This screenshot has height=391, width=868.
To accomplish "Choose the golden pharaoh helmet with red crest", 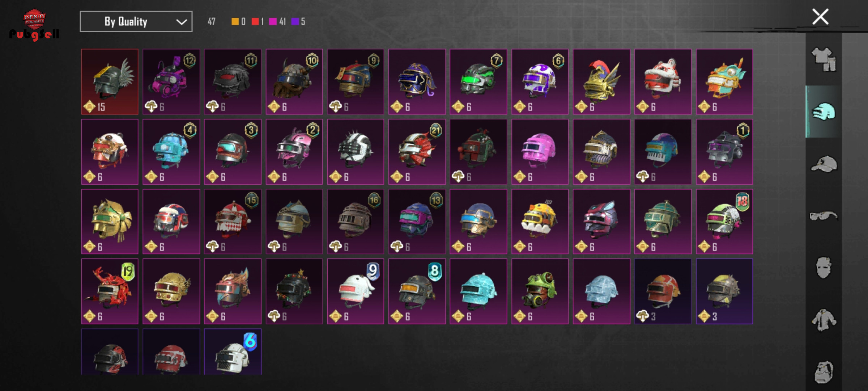I will [x=601, y=82].
